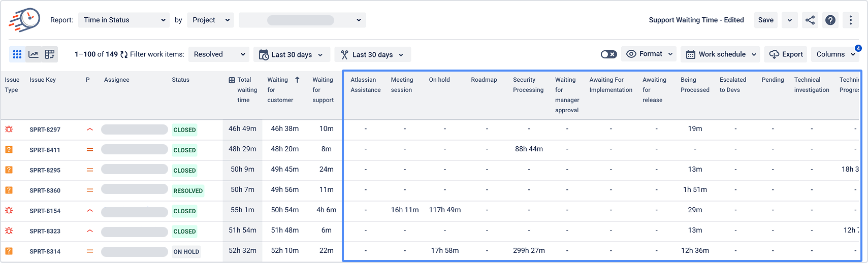Click the Security Processing column header
This screenshot has height=263, width=868.
[528, 85]
